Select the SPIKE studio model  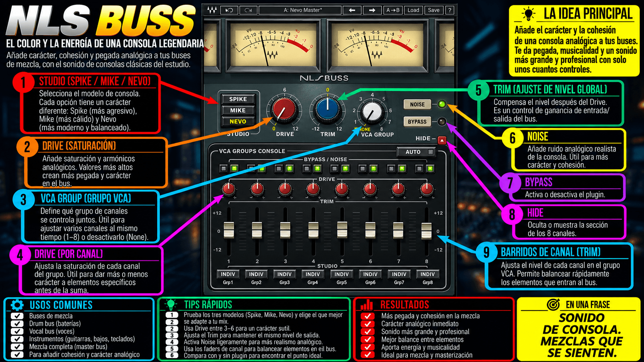click(x=238, y=99)
